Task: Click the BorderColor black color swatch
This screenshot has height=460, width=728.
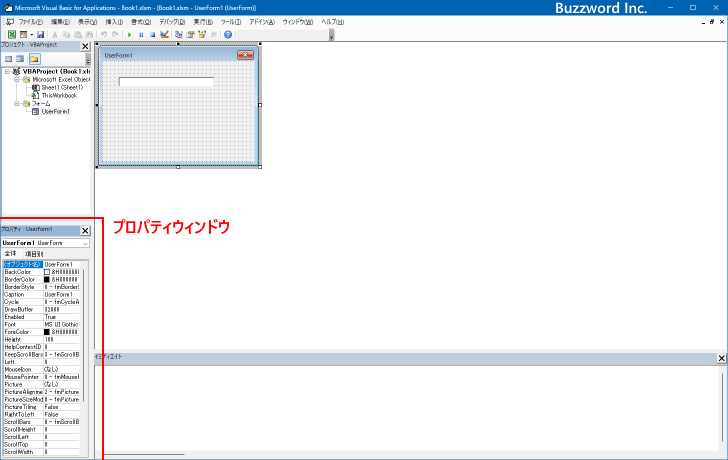Action: point(46,279)
